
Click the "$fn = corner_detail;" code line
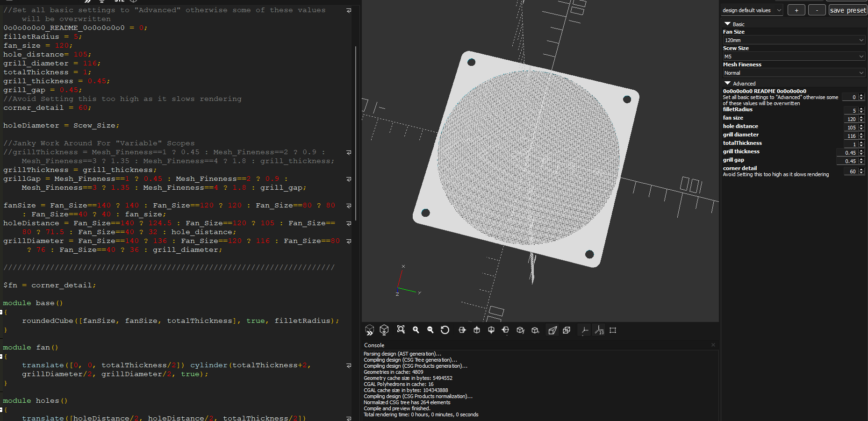click(50, 285)
